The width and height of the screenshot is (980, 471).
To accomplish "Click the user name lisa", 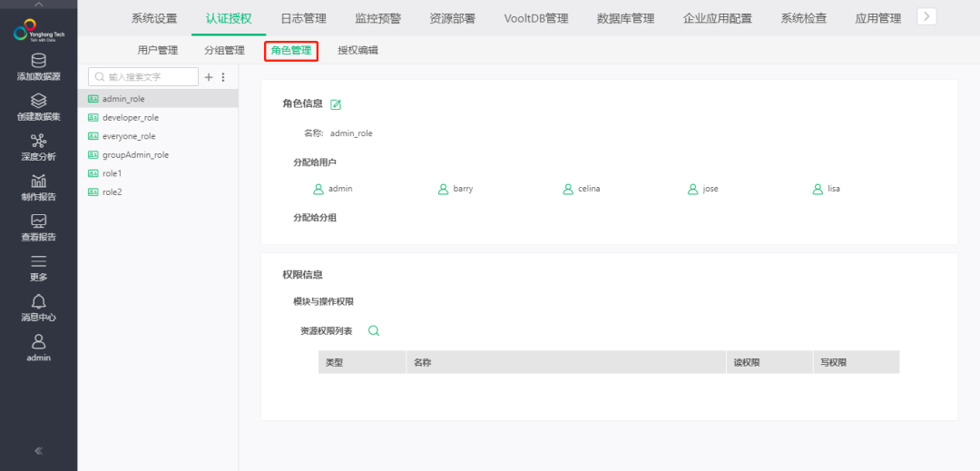I will pos(834,189).
